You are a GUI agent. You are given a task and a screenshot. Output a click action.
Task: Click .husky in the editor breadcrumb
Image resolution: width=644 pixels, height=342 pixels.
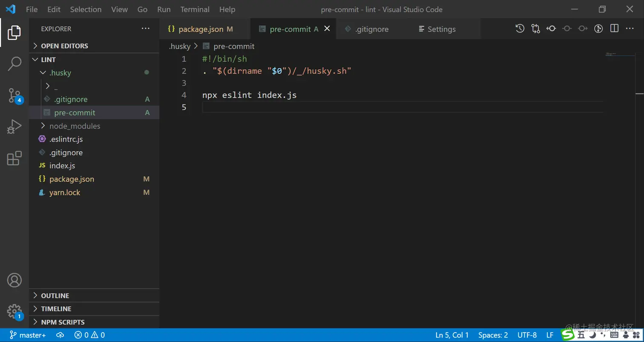click(x=180, y=46)
